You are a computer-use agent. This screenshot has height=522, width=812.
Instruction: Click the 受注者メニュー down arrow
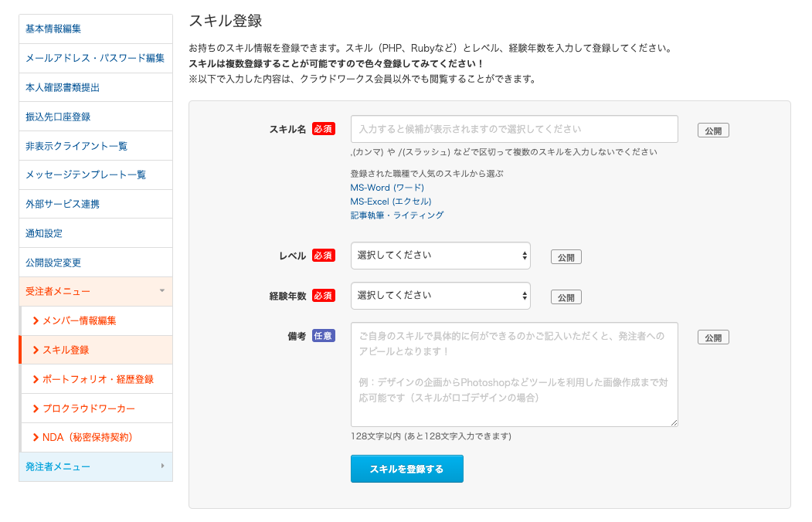pos(162,291)
